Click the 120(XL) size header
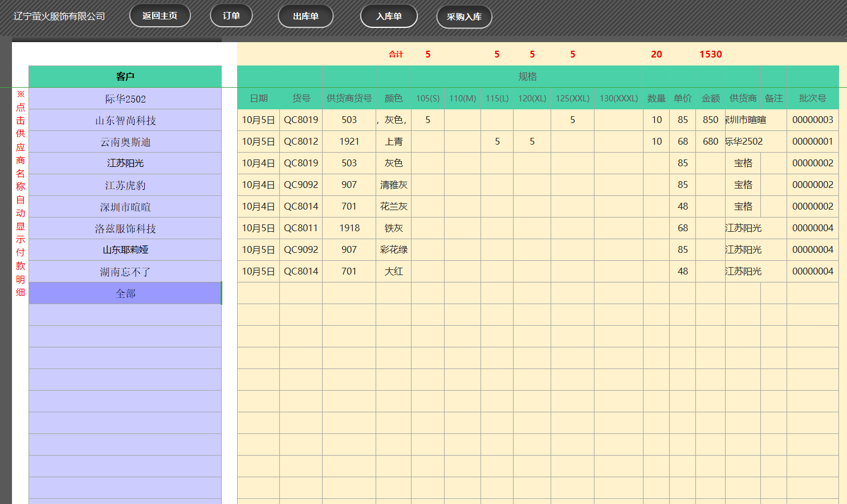This screenshot has width=847, height=504. tap(532, 98)
